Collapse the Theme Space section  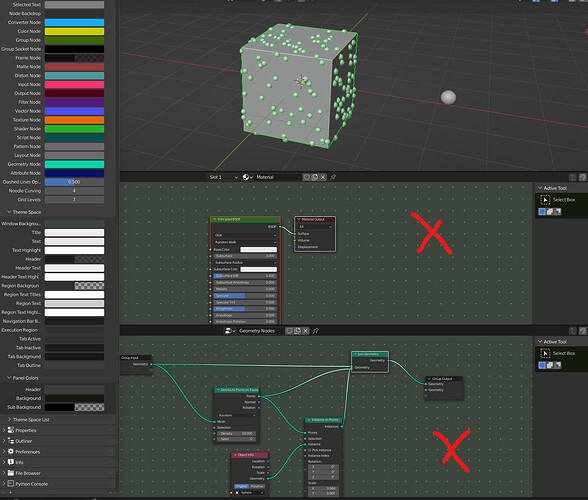(9, 212)
